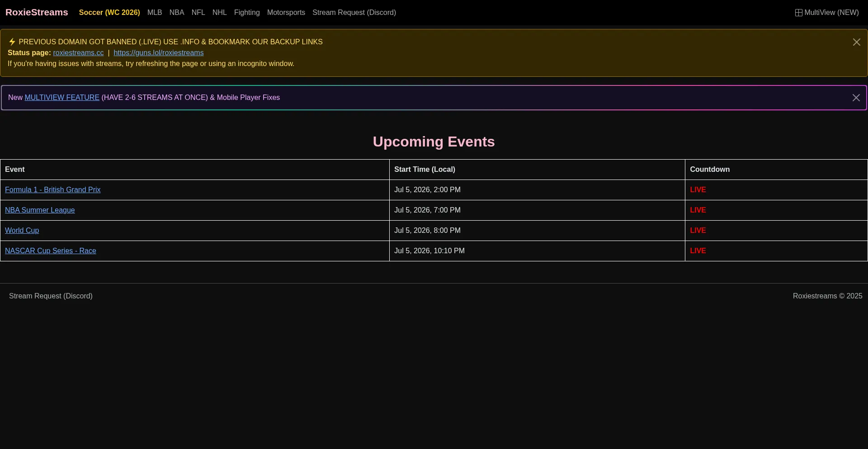Open the World Cup event link
The image size is (868, 449).
tap(22, 230)
